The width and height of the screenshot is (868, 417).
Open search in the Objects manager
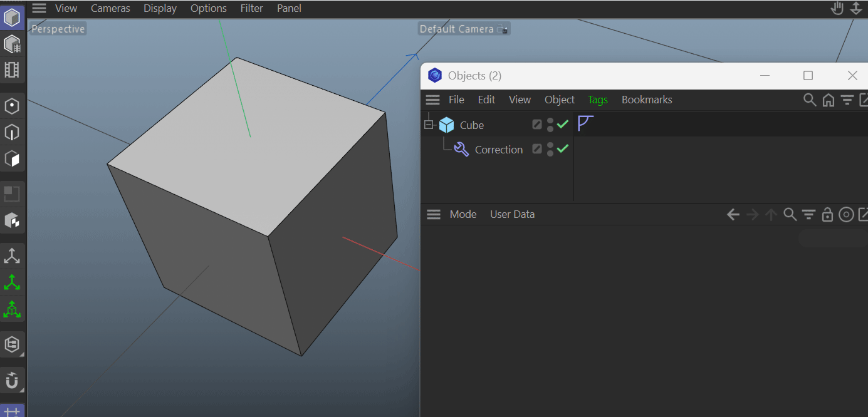[x=810, y=100]
